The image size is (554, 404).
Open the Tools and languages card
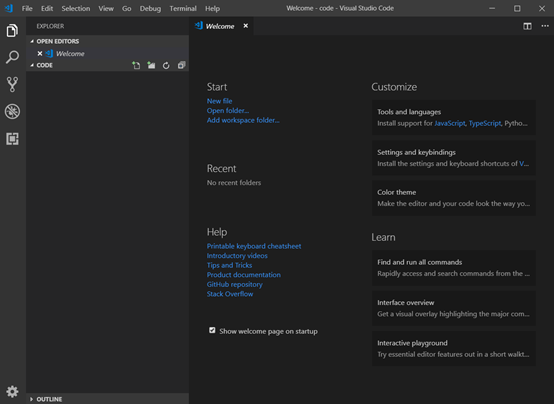coord(454,117)
